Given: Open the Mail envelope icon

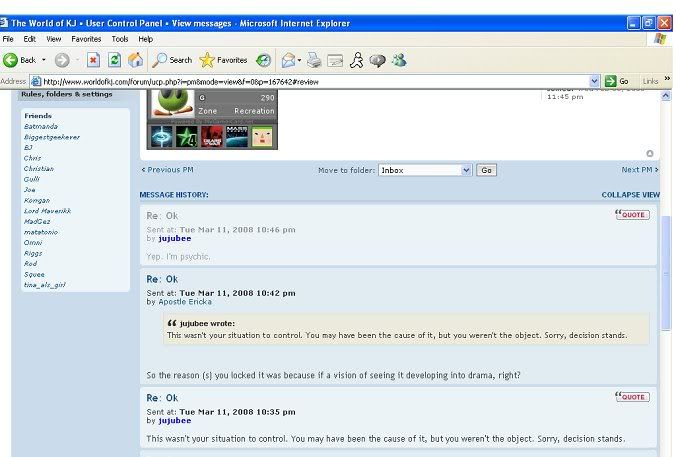Looking at the screenshot, I should [x=288, y=60].
